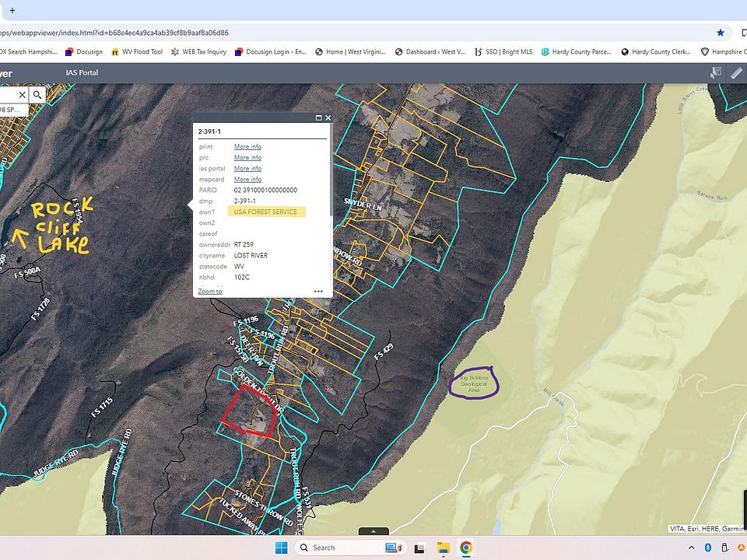Open the layer/select widget beside ruler
Image resolution: width=747 pixels, height=560 pixels.
715,72
